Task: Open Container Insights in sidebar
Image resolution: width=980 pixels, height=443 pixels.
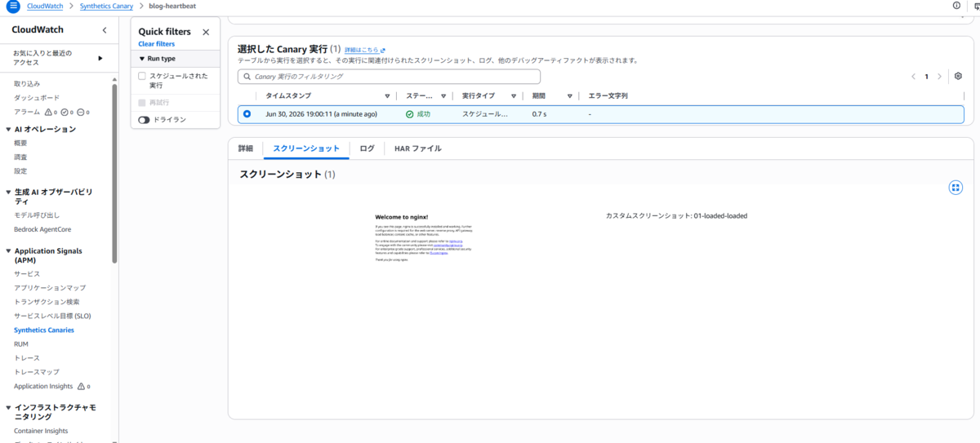Action: tap(41, 431)
